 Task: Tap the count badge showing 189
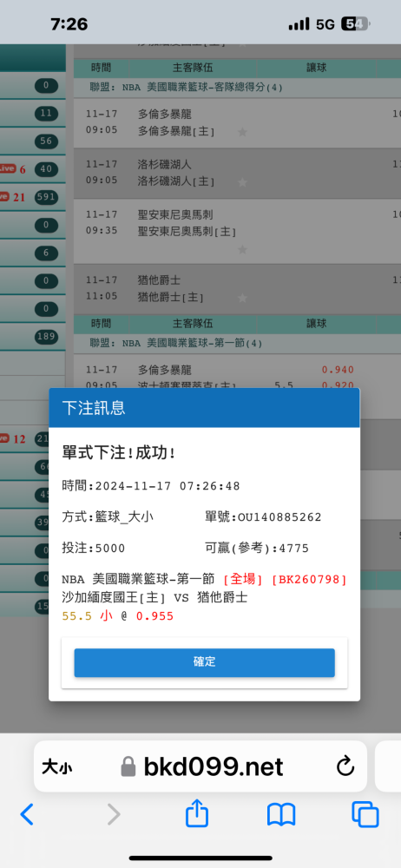coord(46,337)
